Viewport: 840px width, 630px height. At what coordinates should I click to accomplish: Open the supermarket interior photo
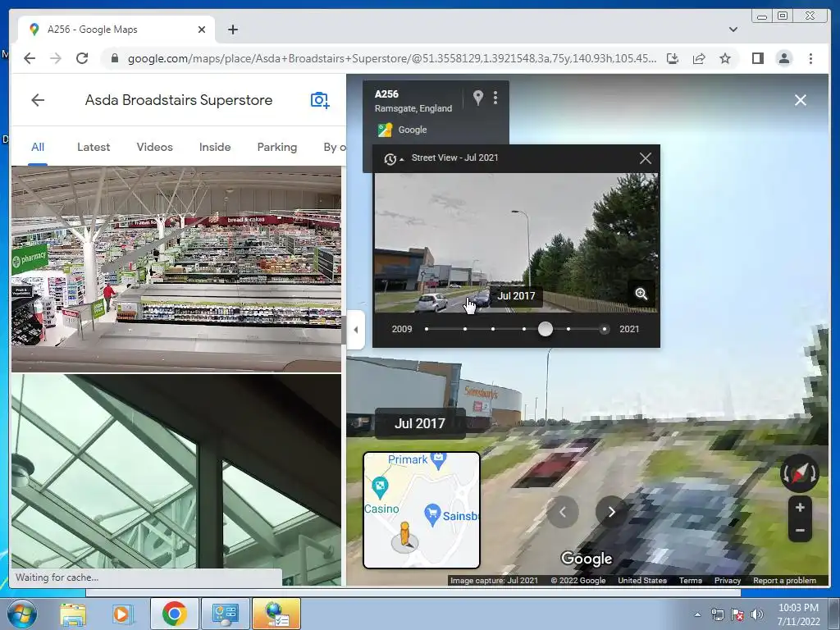[176, 269]
